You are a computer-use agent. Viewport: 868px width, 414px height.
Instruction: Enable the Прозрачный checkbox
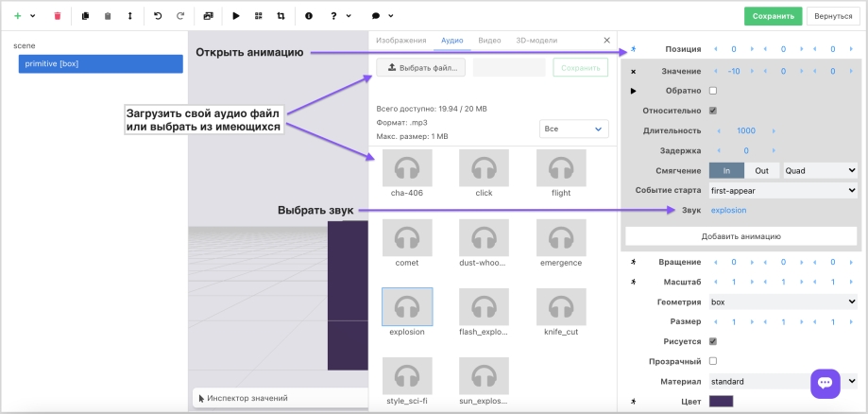[x=713, y=361]
